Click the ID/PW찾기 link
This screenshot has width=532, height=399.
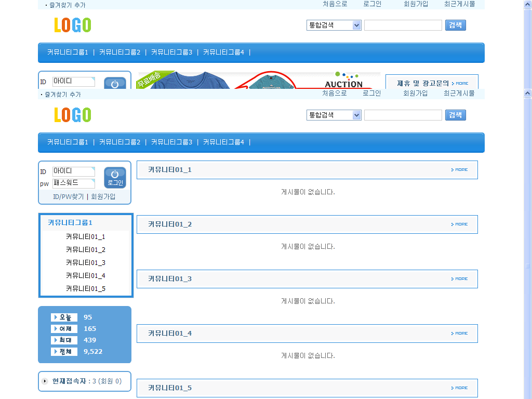tap(68, 197)
